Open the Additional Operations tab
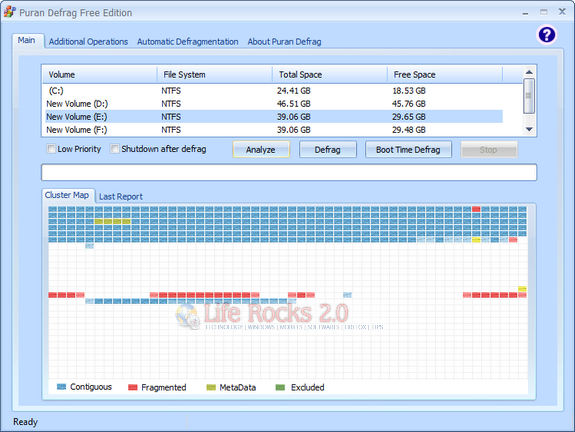Screen dimensions: 575x432 (x=88, y=42)
